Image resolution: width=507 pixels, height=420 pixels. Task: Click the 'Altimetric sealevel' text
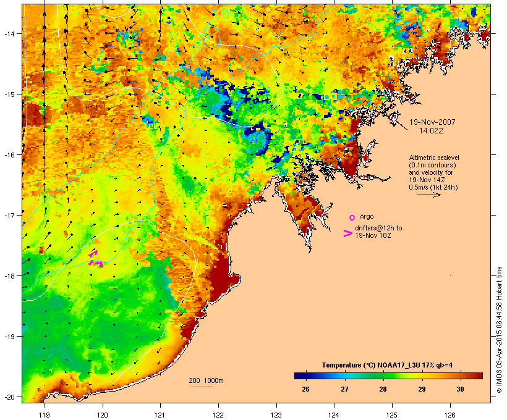[434, 157]
